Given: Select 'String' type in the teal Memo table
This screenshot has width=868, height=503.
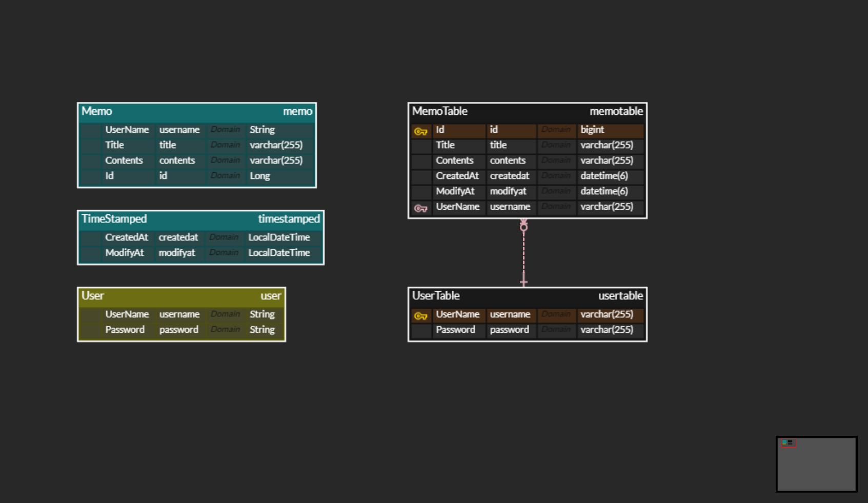Looking at the screenshot, I should click(x=262, y=130).
